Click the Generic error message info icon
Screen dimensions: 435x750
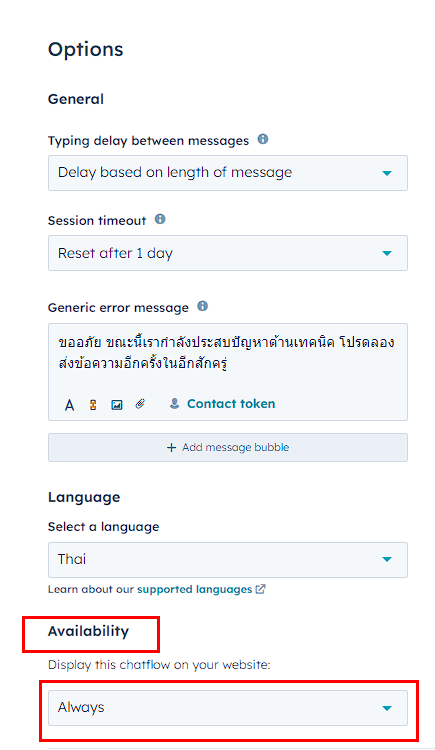[202, 306]
